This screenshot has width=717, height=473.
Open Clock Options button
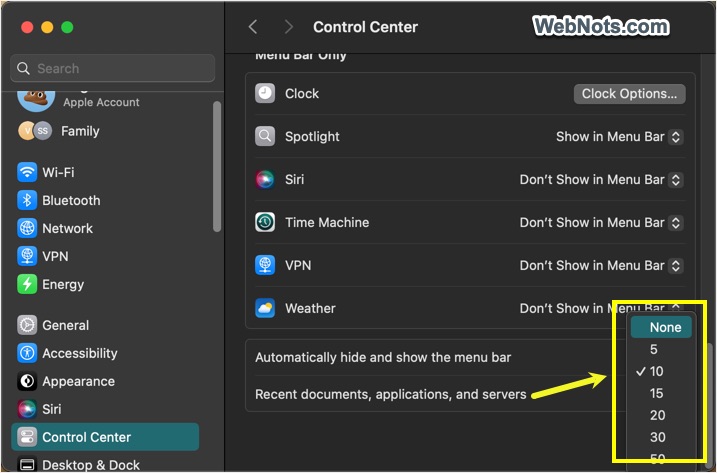click(630, 94)
